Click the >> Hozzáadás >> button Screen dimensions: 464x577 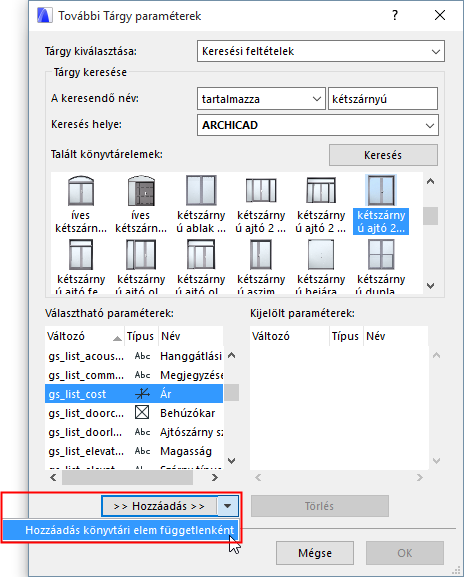coord(159,506)
